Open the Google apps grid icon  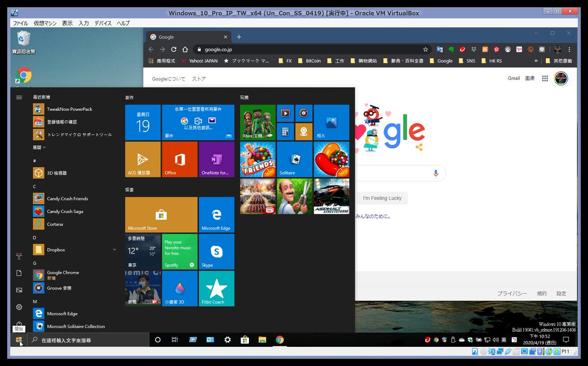point(545,78)
